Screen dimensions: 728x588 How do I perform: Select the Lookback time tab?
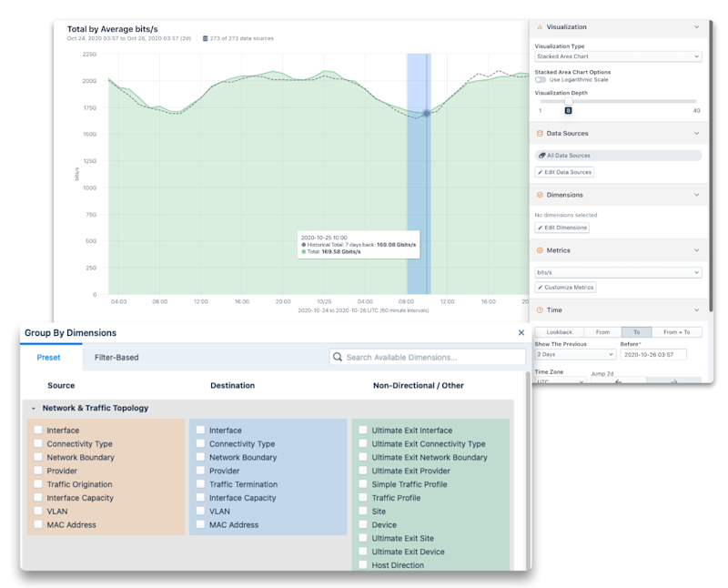[x=559, y=332]
